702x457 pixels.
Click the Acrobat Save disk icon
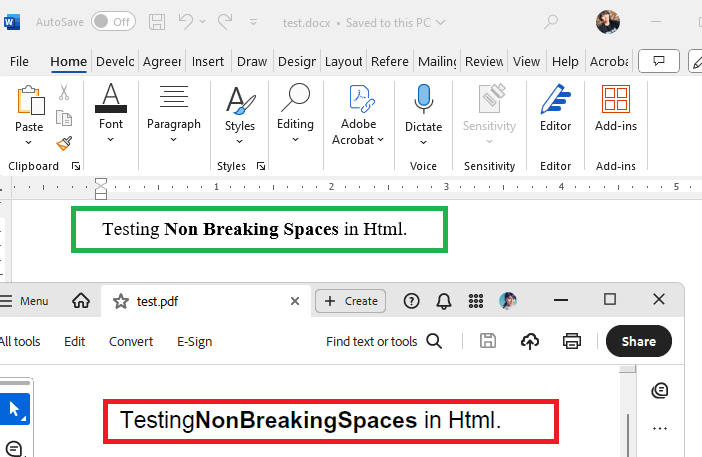(488, 341)
